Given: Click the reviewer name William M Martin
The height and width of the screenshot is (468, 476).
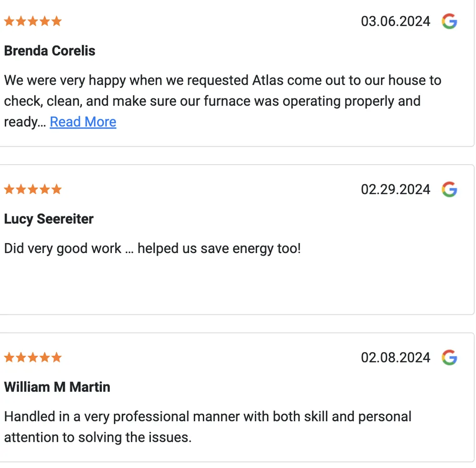Looking at the screenshot, I should (x=57, y=387).
